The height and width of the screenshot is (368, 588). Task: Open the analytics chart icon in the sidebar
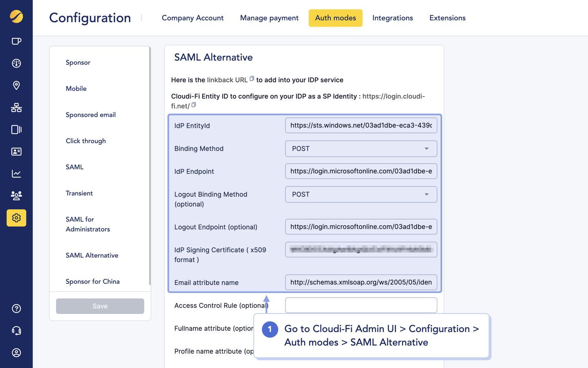click(x=16, y=174)
